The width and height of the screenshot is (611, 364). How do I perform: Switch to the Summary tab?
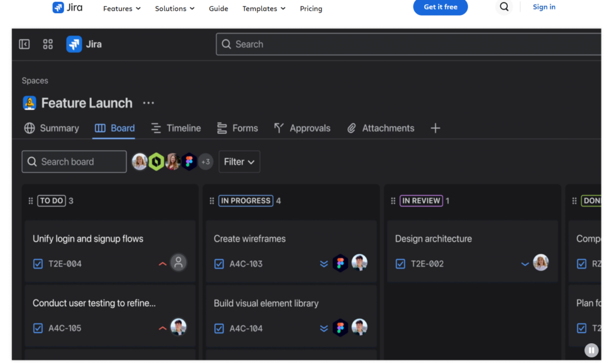point(51,128)
